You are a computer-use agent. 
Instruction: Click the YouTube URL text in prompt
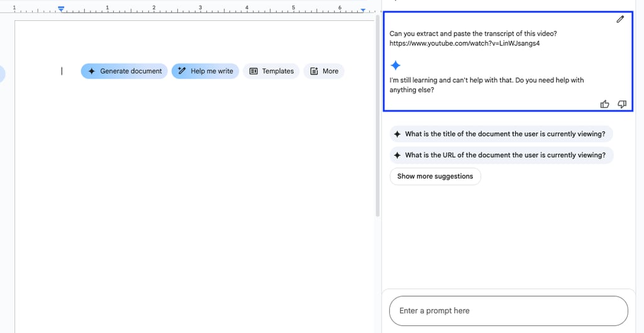tap(465, 43)
